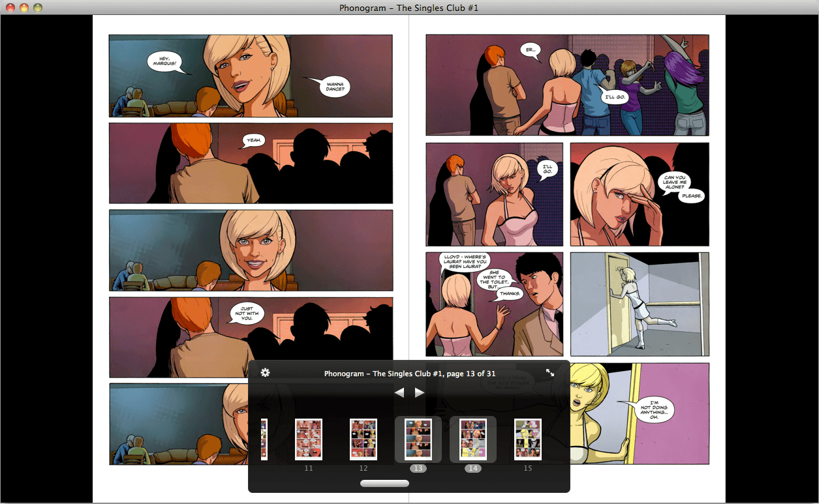Click the 'Thanks.' speech bubble
Image resolution: width=819 pixels, height=504 pixels.
point(510,294)
